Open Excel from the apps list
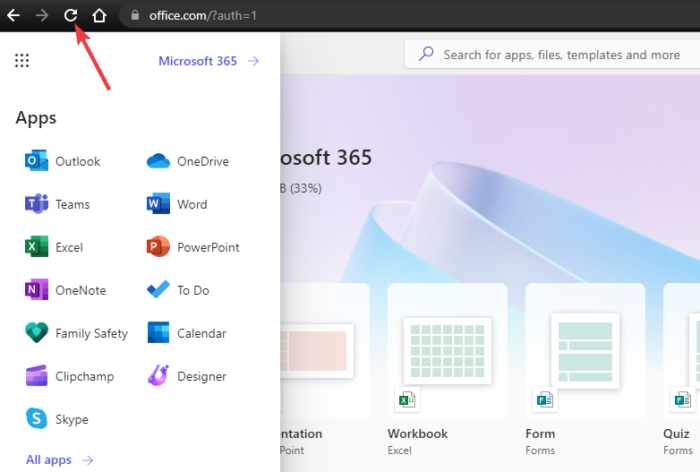This screenshot has height=472, width=700. coord(54,247)
